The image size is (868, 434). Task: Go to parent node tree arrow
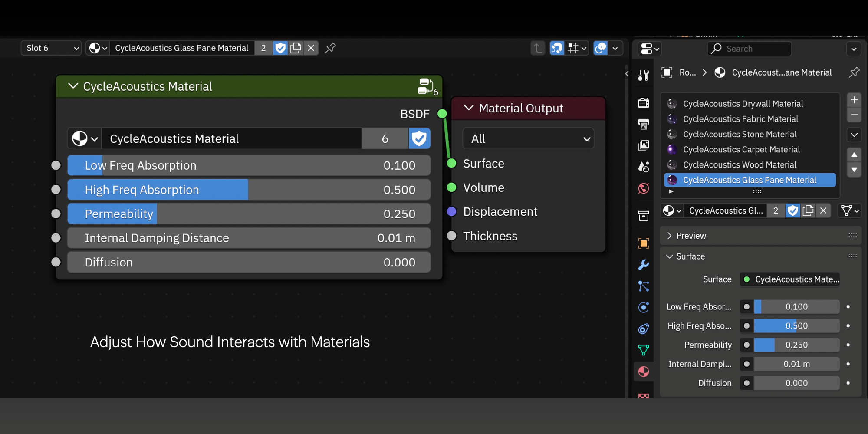pos(538,48)
